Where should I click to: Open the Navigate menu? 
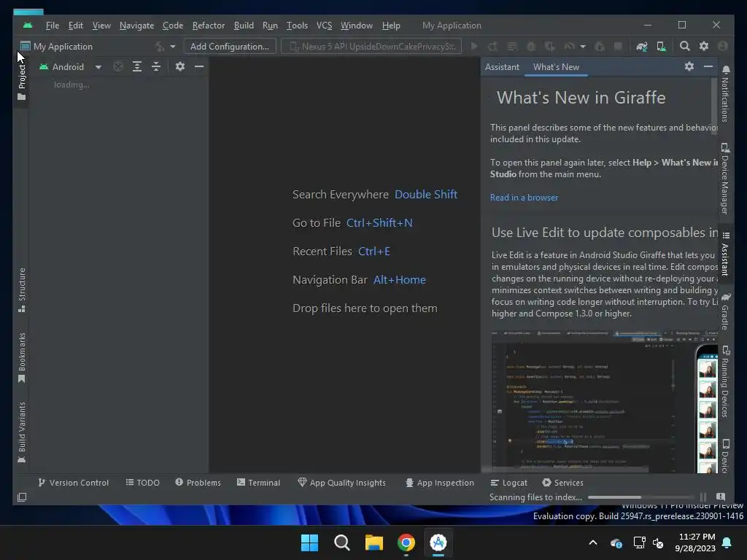[x=136, y=26]
